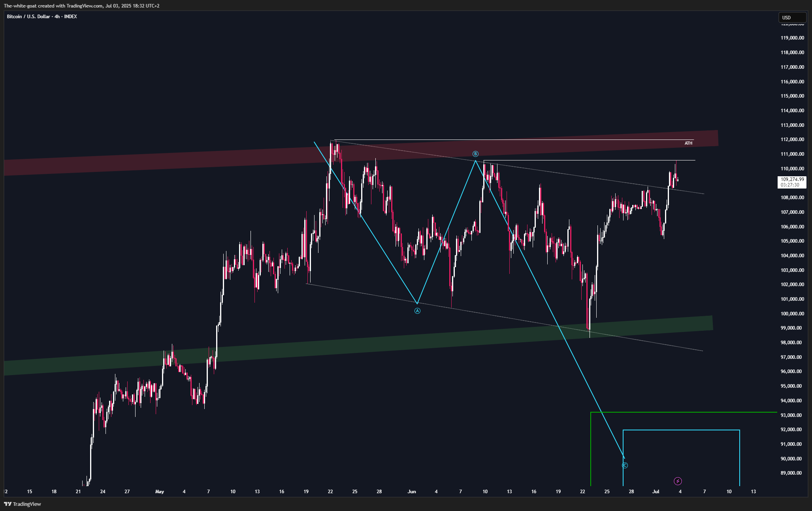Click the 119,000.00 price axis label
The width and height of the screenshot is (812, 511).
coord(792,38)
